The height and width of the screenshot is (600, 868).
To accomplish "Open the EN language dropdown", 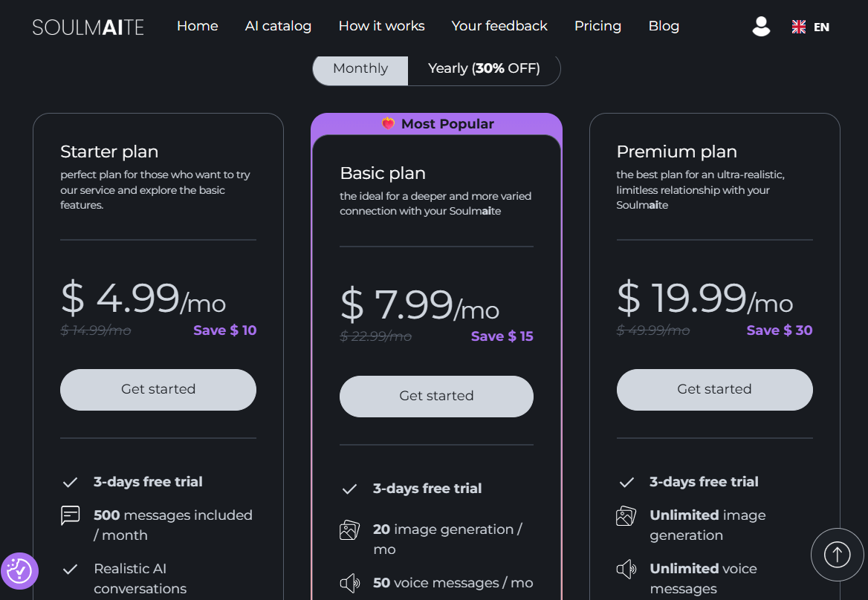I will (x=821, y=27).
